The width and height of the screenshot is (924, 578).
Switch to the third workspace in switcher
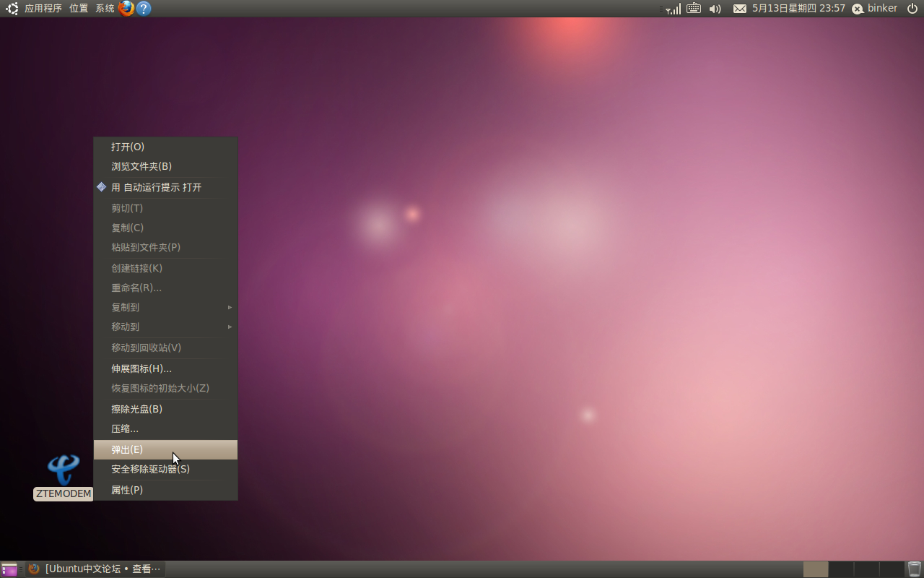[866, 569]
